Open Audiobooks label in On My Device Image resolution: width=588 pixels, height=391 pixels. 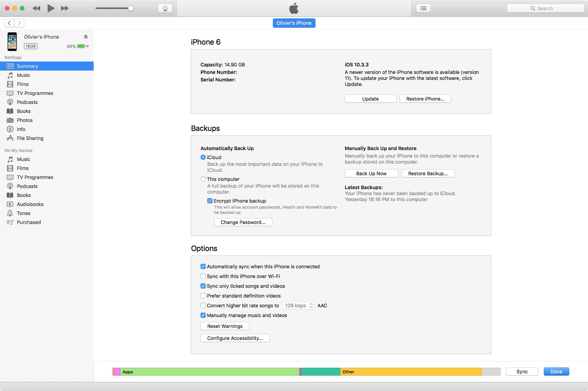point(30,204)
